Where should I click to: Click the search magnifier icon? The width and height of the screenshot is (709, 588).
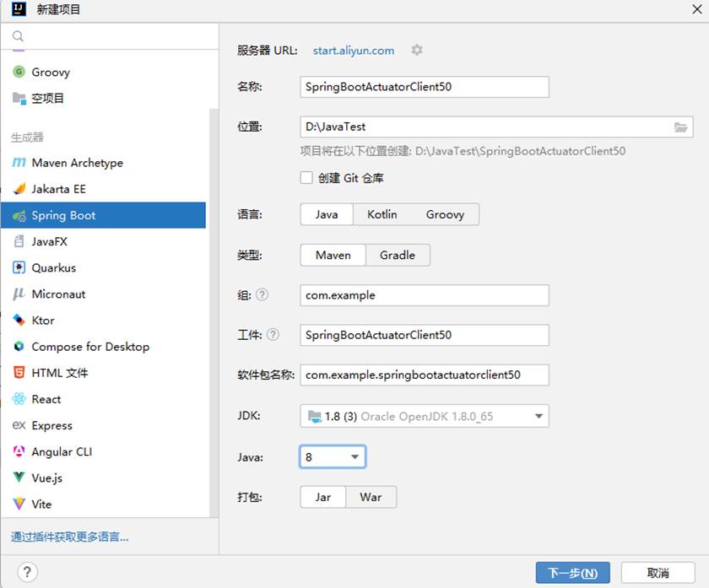click(x=18, y=36)
